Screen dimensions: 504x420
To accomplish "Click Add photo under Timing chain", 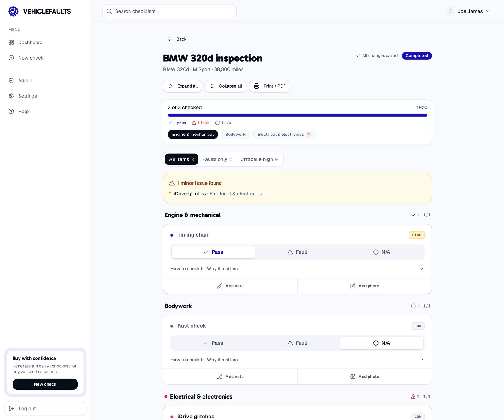I will pyautogui.click(x=364, y=286).
